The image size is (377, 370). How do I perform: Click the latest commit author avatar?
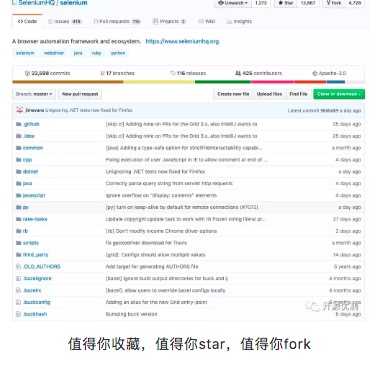click(19, 110)
